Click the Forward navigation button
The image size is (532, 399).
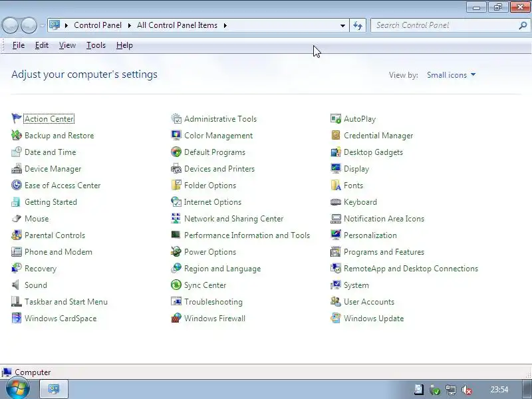(29, 25)
